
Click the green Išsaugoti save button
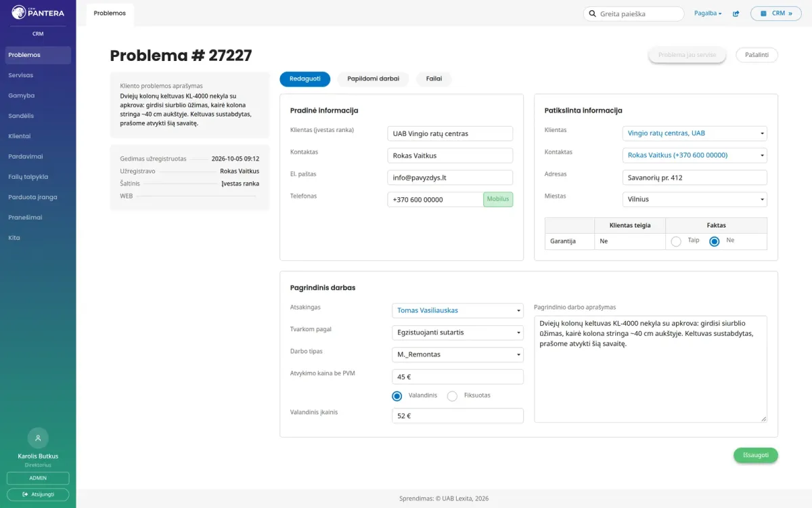pos(756,455)
